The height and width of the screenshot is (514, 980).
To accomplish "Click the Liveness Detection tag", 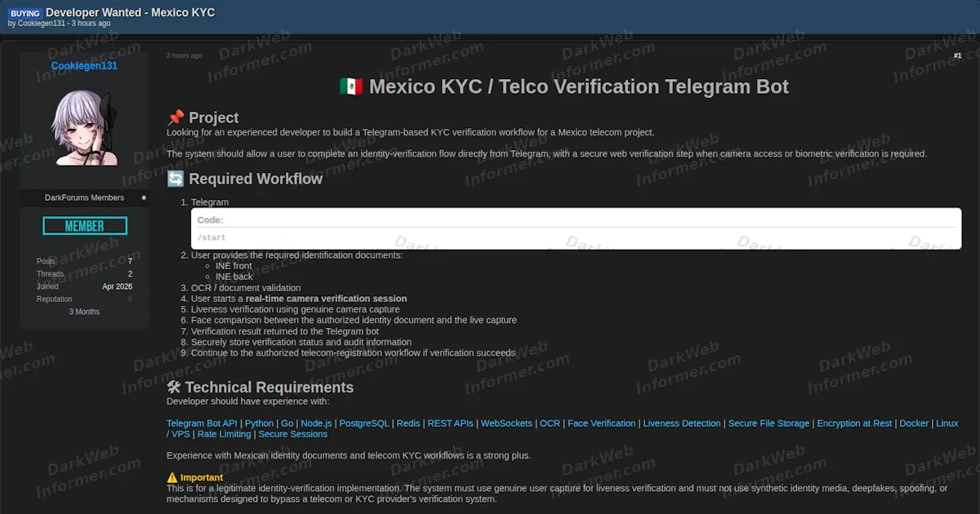I will 682,423.
